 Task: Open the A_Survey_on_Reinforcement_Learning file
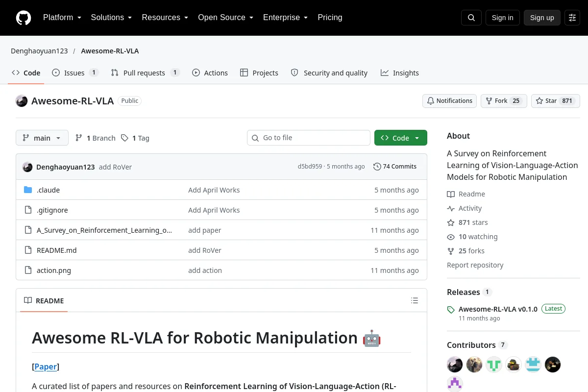(x=104, y=230)
